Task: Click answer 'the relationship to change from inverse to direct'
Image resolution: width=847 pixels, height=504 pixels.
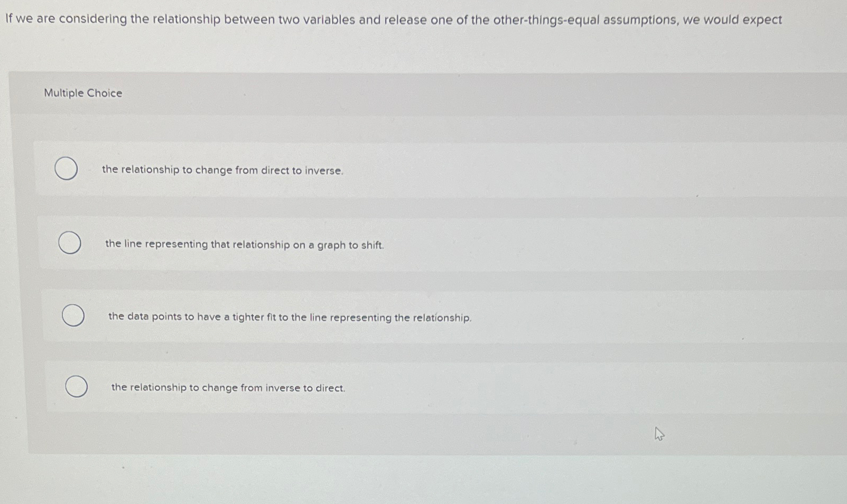Action: tap(228, 388)
